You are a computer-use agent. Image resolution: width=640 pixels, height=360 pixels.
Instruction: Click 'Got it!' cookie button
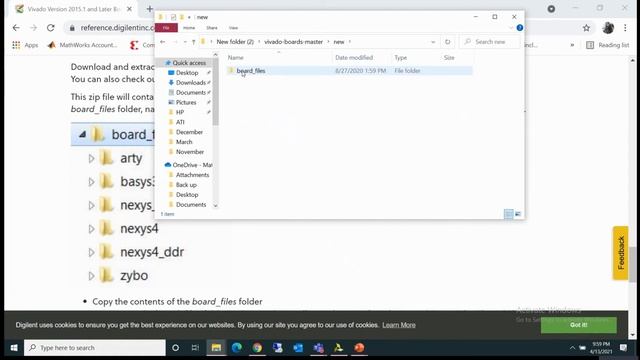click(578, 325)
